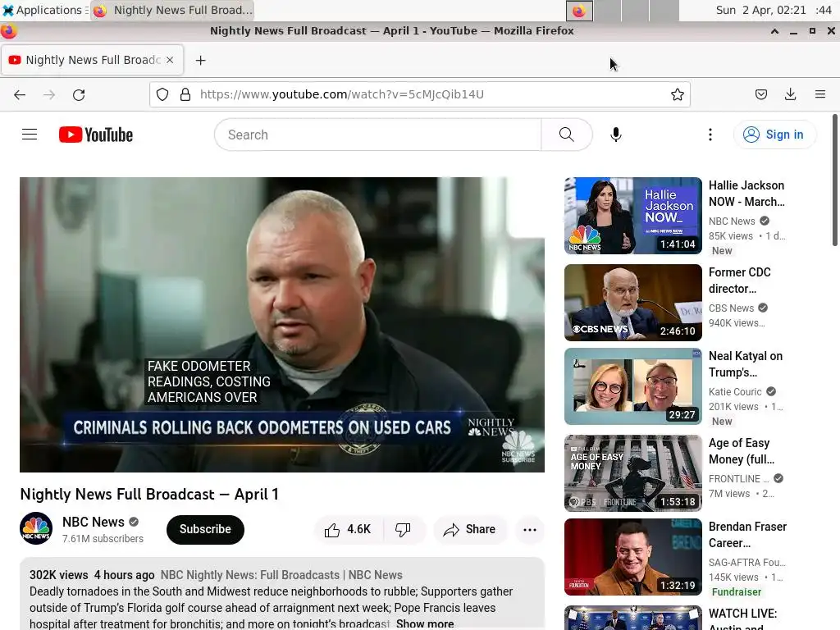Image resolution: width=840 pixels, height=630 pixels.
Task: Open YouTube settings three-dot menu
Action: (x=710, y=135)
